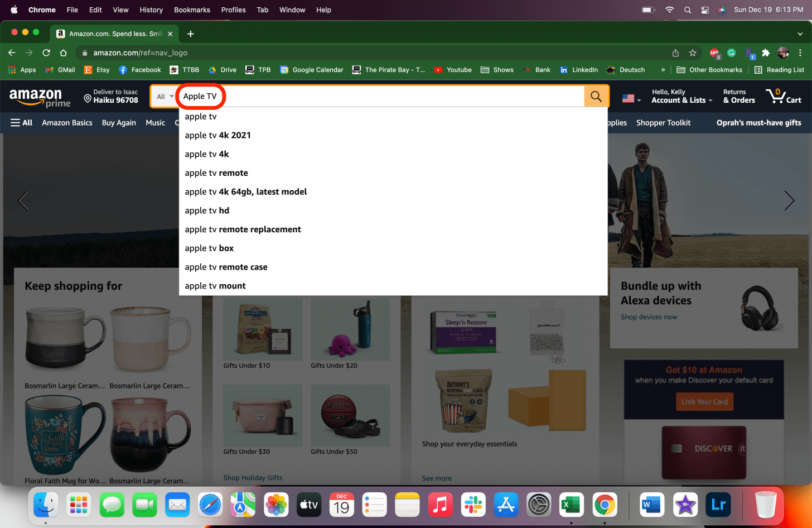Open Oprah's must-have gifts link

758,123
